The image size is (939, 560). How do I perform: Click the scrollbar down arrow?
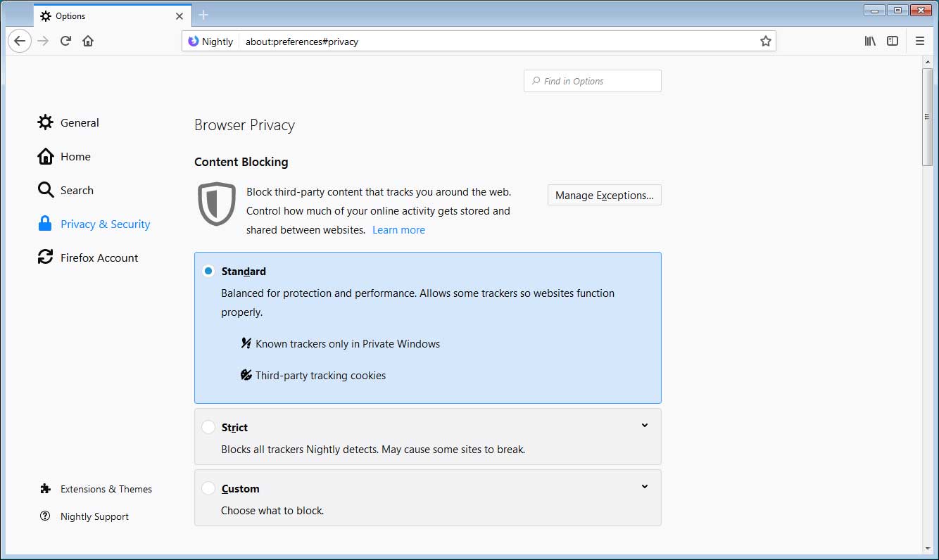tap(928, 547)
